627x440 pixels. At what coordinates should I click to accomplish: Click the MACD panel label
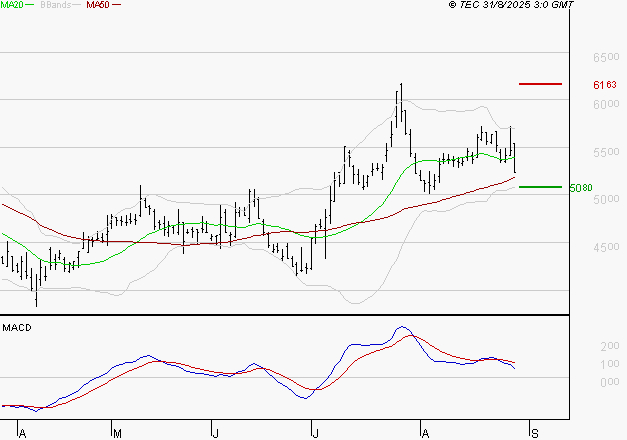(17, 328)
